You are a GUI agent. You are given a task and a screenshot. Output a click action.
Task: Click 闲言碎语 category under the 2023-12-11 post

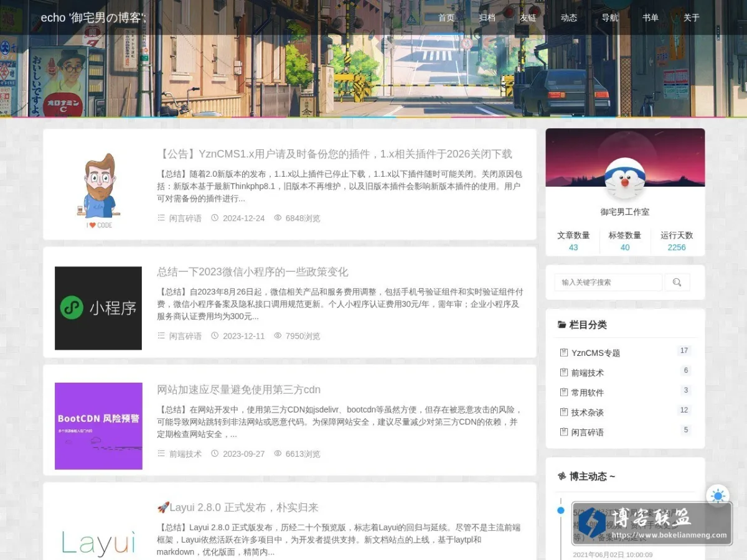pos(186,336)
